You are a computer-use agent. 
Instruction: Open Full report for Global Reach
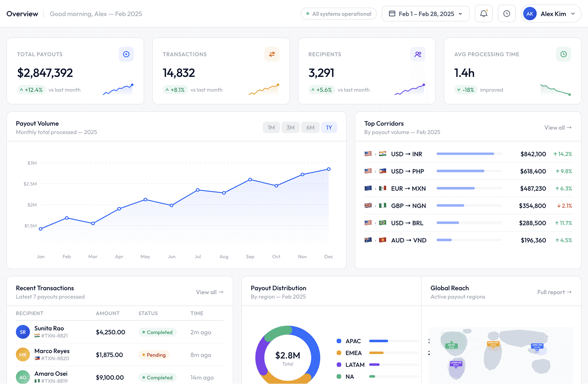point(554,292)
